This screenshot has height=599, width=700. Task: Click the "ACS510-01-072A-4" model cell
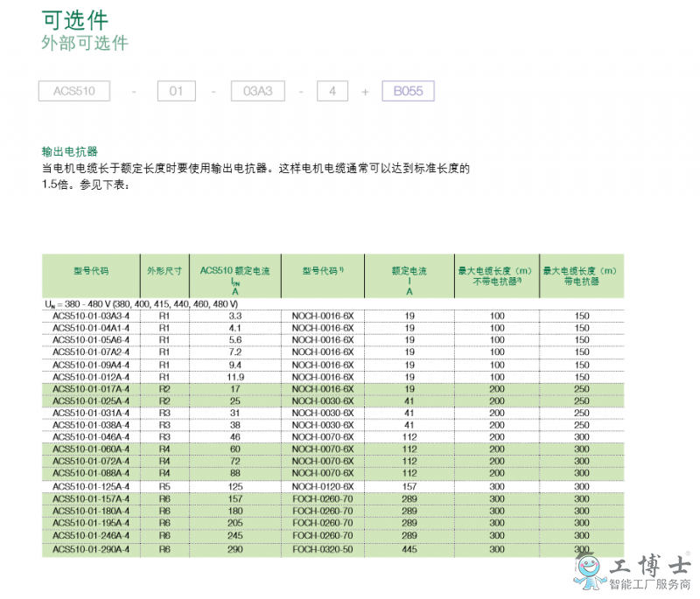[x=91, y=461]
